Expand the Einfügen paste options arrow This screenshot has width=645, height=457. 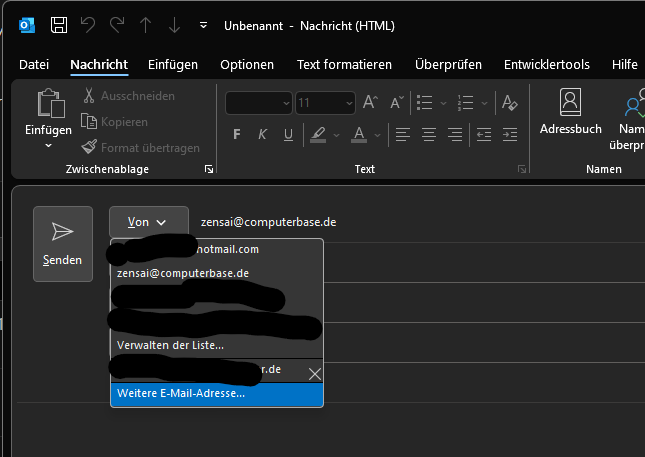click(x=49, y=146)
